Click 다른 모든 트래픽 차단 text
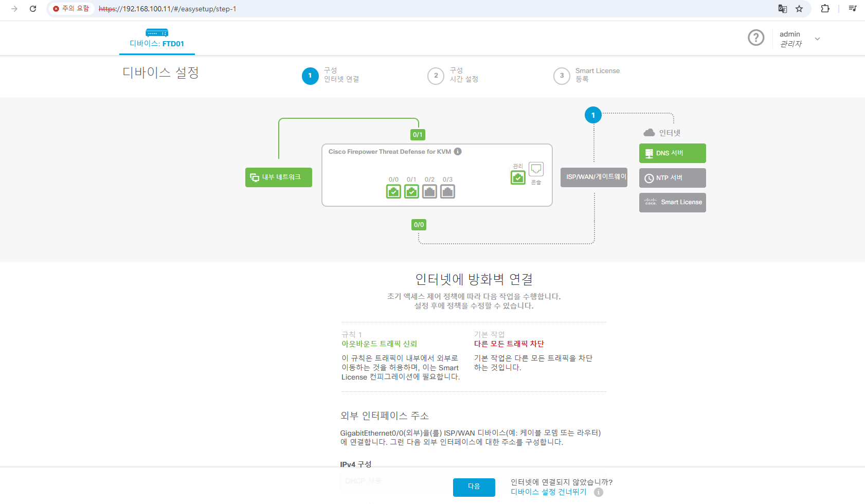The image size is (865, 504). [x=509, y=344]
